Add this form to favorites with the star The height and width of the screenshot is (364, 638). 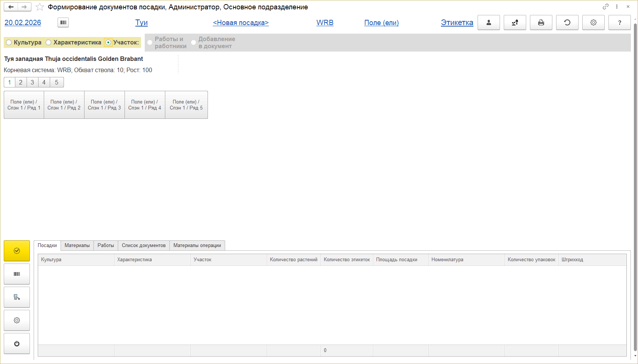tap(40, 7)
